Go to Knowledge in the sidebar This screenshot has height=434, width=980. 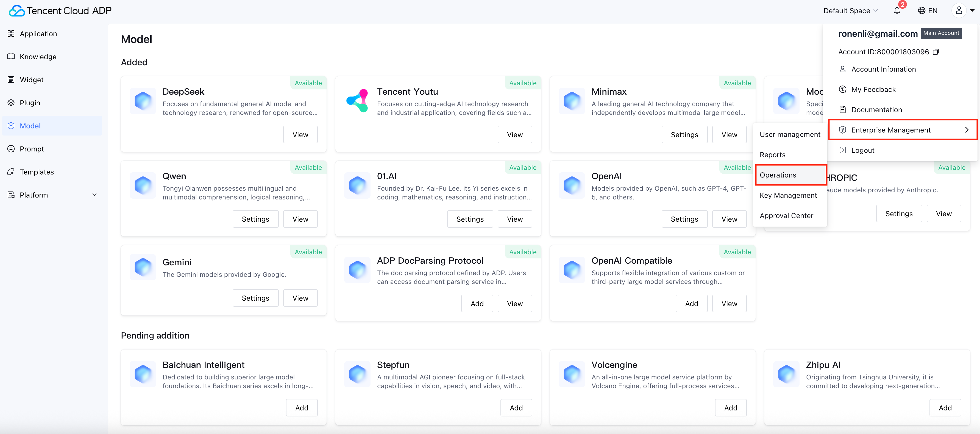click(38, 57)
